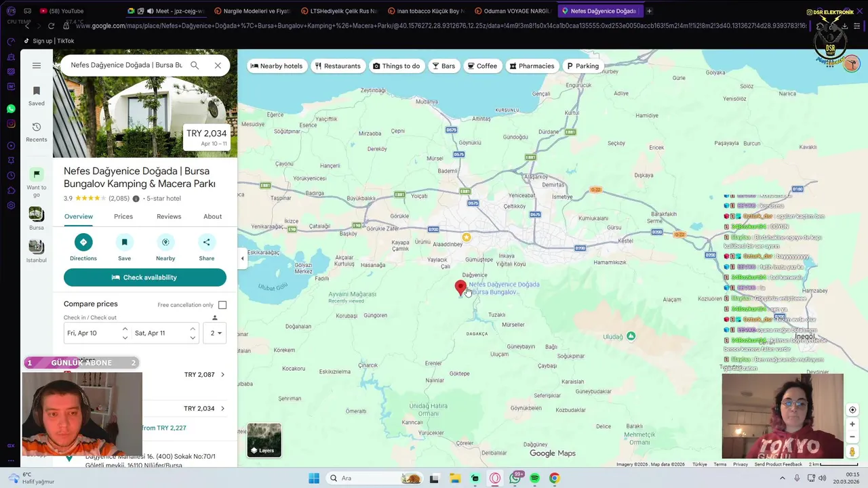868x488 pixels.
Task: Open hotel info icon next to rating
Action: point(136,199)
